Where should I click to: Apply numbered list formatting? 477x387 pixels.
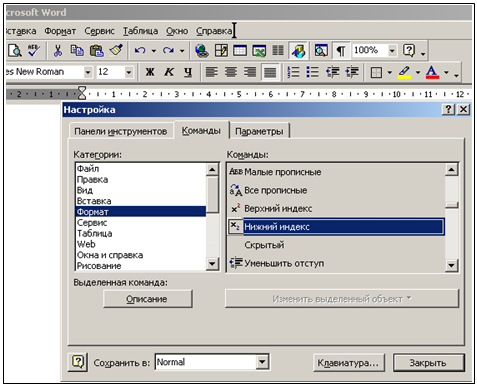coord(293,72)
